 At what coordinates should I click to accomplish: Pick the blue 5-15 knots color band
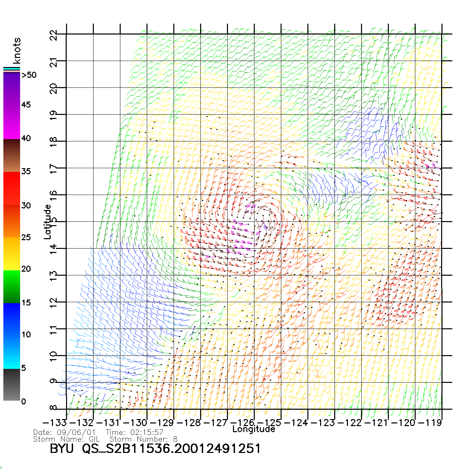[x=12, y=335]
